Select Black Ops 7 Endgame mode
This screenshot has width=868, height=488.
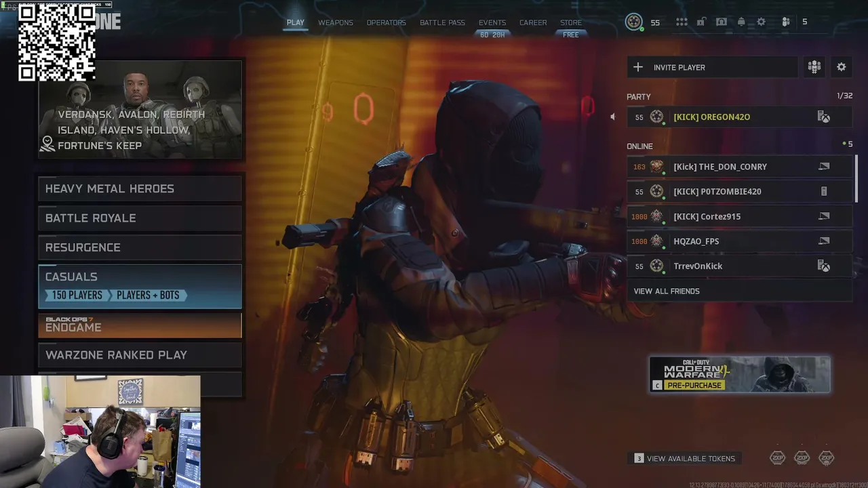coord(140,325)
